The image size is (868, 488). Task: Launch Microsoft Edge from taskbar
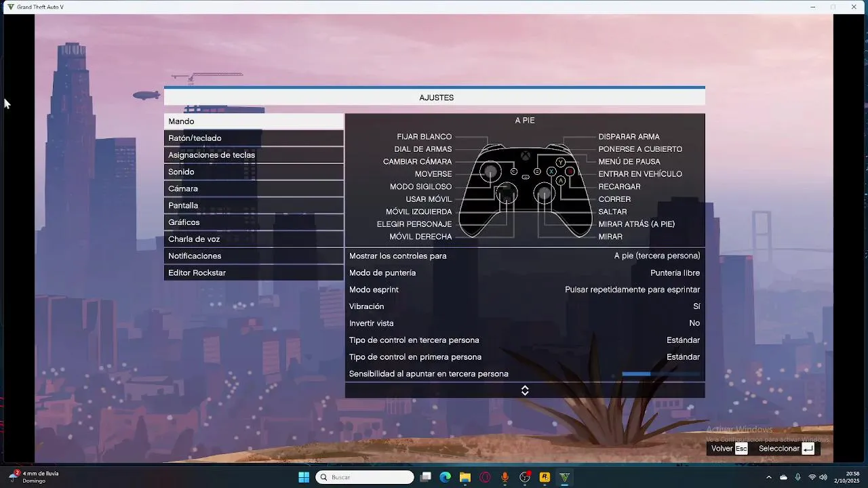(445, 477)
